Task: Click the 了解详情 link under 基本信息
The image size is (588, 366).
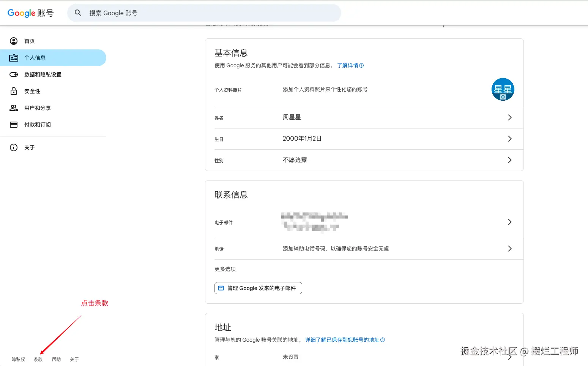Action: pyautogui.click(x=348, y=65)
